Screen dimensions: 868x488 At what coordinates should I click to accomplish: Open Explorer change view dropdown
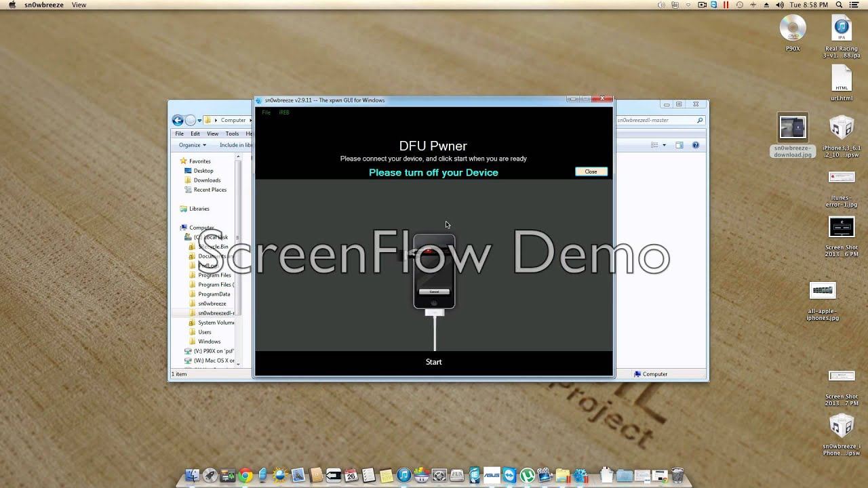pyautogui.click(x=664, y=145)
